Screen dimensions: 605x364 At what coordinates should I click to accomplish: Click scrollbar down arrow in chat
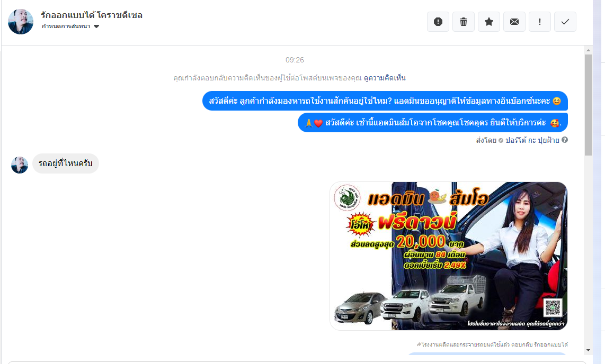(x=588, y=350)
